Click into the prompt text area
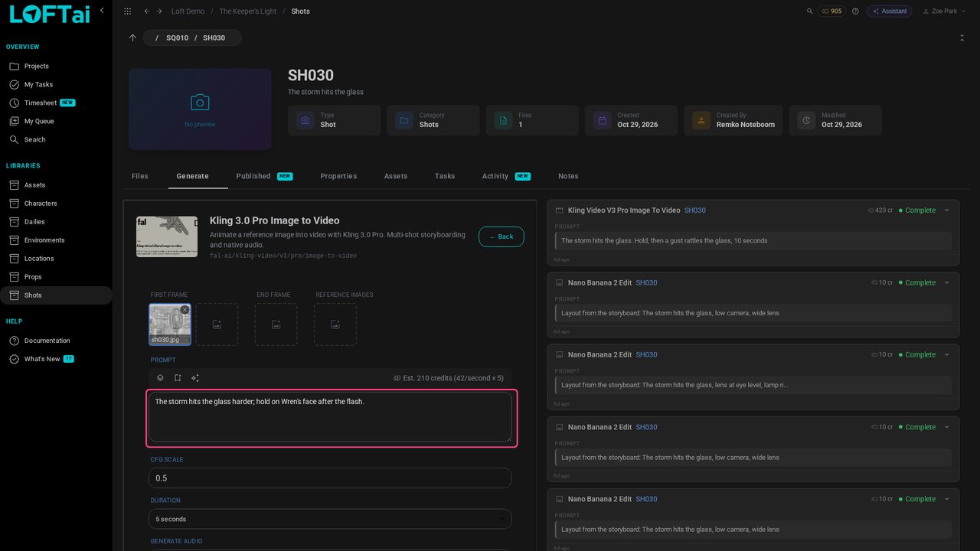980x551 pixels. (x=330, y=417)
